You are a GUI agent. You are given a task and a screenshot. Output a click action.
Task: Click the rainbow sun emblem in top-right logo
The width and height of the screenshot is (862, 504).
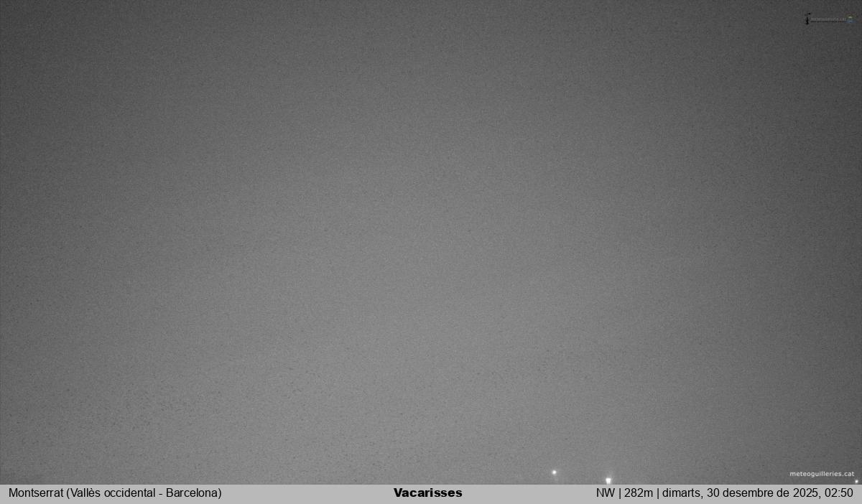coord(851,20)
